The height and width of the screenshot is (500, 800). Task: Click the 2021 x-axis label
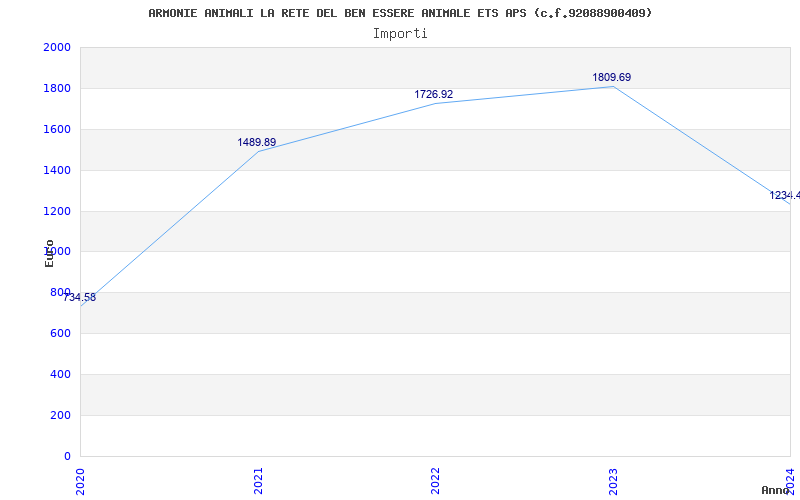258,481
